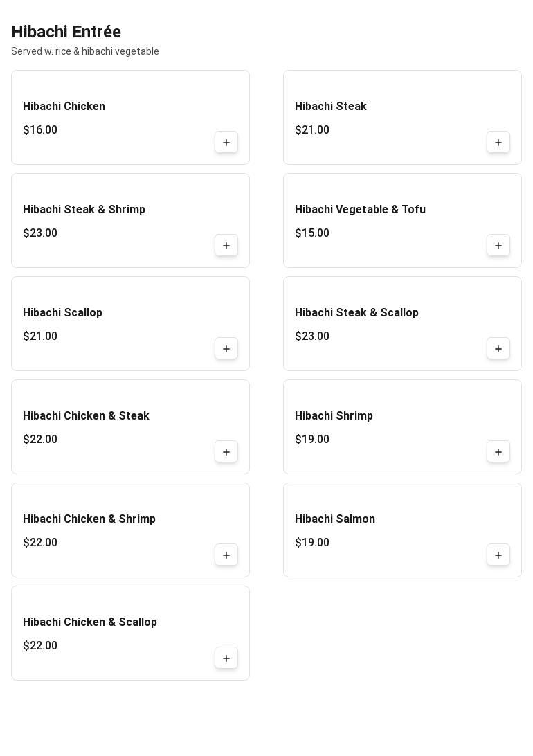This screenshot has height=756, width=533.
Task: Add Hibachi Steak & Shrimp to cart
Action: click(x=226, y=246)
